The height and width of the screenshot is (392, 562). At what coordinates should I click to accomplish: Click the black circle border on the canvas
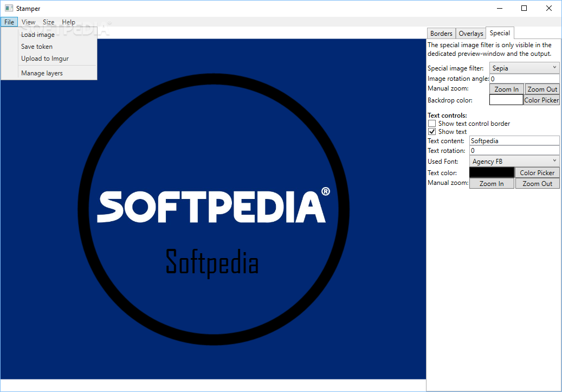click(x=214, y=80)
